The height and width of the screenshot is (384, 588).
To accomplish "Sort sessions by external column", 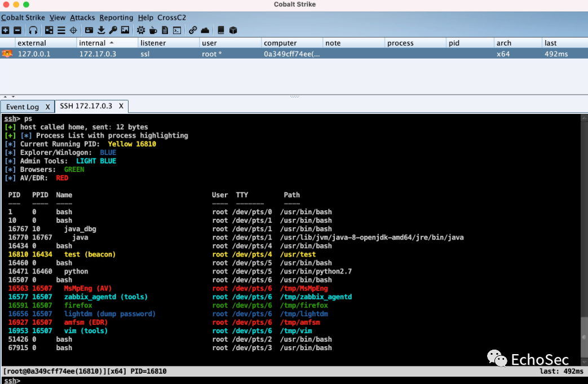I will [x=46, y=43].
